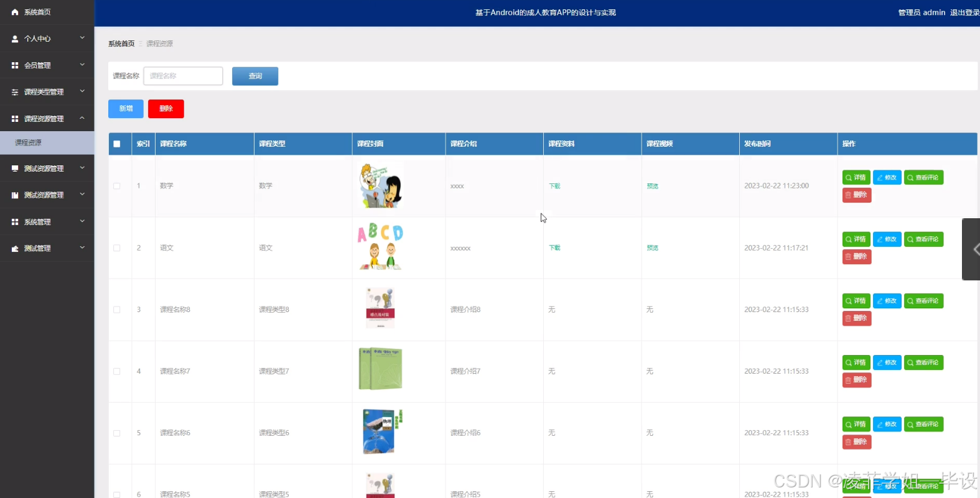Click 下载 link in the 语文 row
980x498 pixels.
click(x=554, y=248)
